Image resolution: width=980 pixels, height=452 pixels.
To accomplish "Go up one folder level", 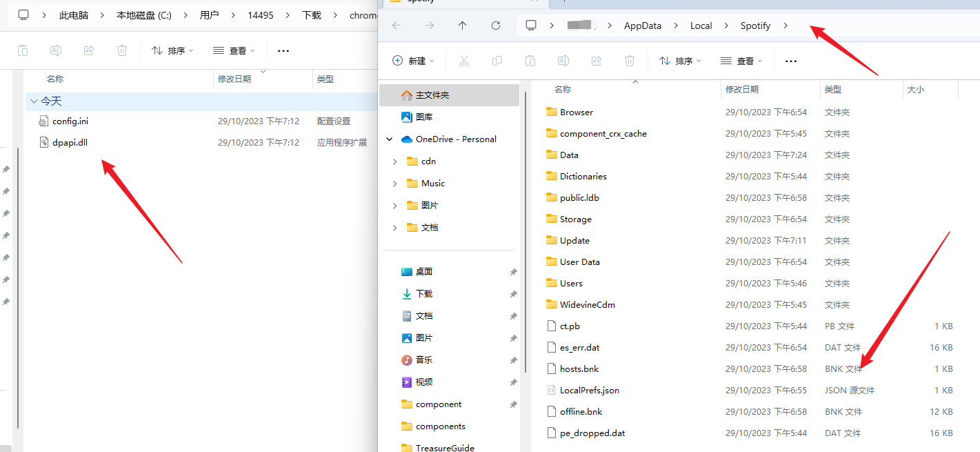I will click(x=462, y=26).
